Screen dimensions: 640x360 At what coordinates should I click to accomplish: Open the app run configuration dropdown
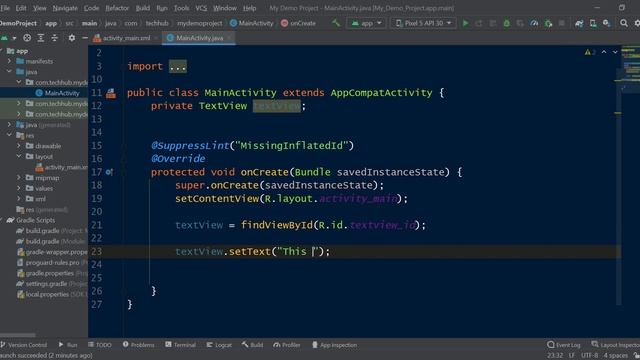[x=366, y=23]
